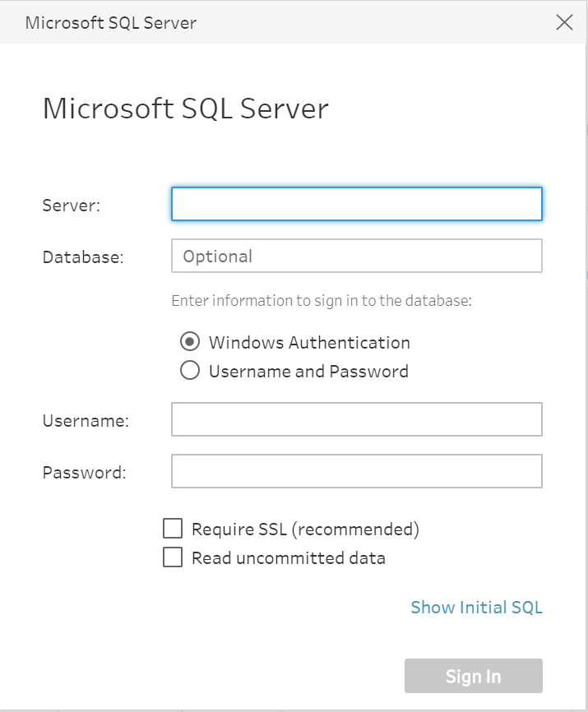Screen dimensions: 588x712
Task: Select the Windows Authentication radio circle
Action: coord(190,341)
